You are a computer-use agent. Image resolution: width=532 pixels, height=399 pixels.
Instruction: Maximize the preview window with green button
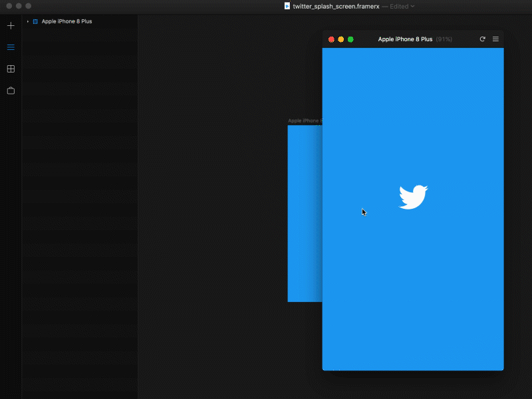tap(350, 39)
